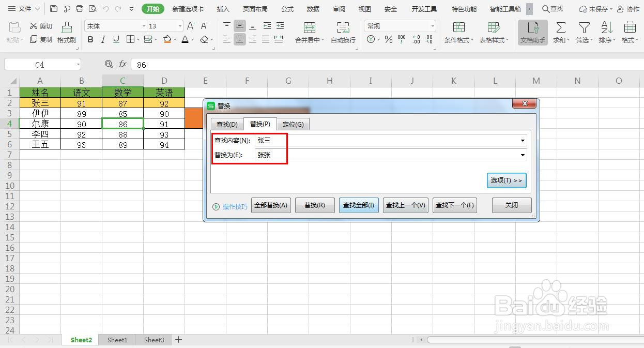Click the Undo arrow
The height and width of the screenshot is (348, 644).
pos(105,9)
